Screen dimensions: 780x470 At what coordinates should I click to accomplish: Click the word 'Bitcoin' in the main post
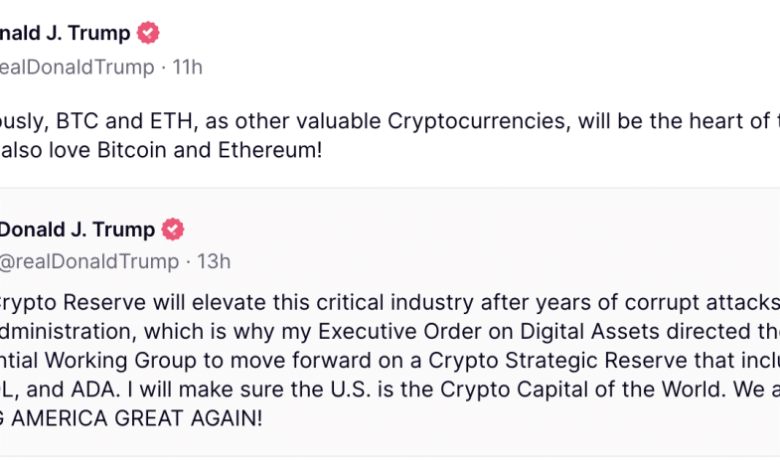(x=132, y=150)
